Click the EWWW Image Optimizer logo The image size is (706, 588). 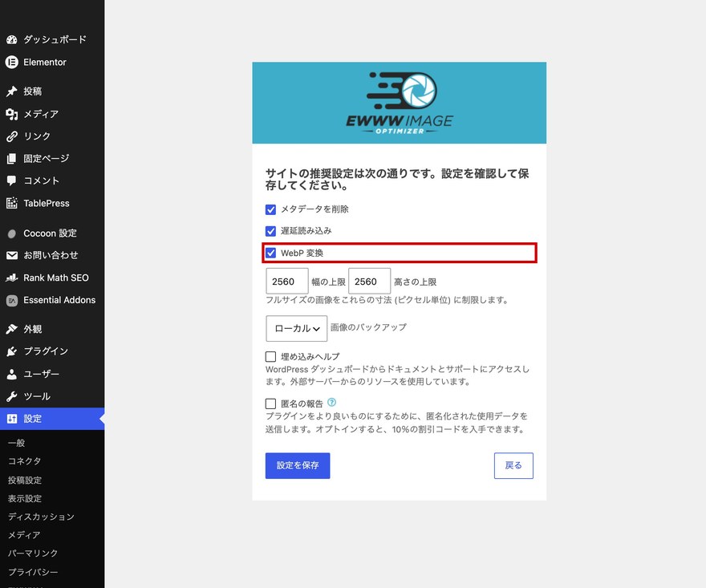click(x=400, y=103)
